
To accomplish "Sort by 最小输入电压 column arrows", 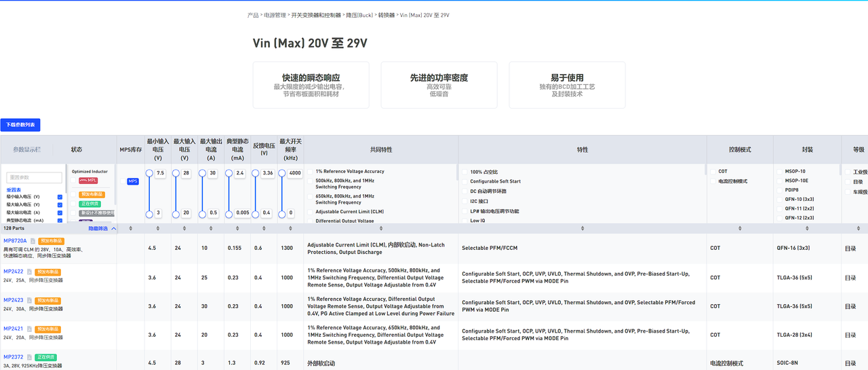I will point(157,229).
